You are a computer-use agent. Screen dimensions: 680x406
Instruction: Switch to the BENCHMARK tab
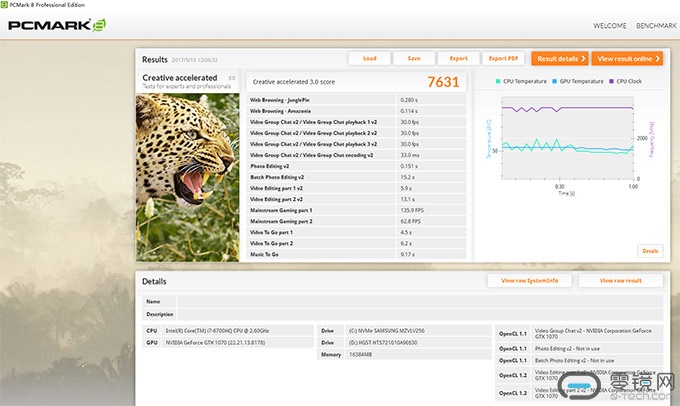pyautogui.click(x=656, y=26)
